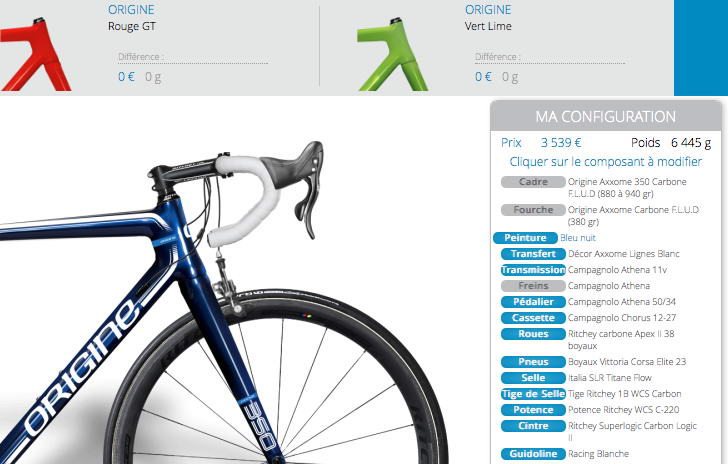Viewport: 728px width, 464px height.
Task: Modify the Transfert component
Action: (x=533, y=254)
